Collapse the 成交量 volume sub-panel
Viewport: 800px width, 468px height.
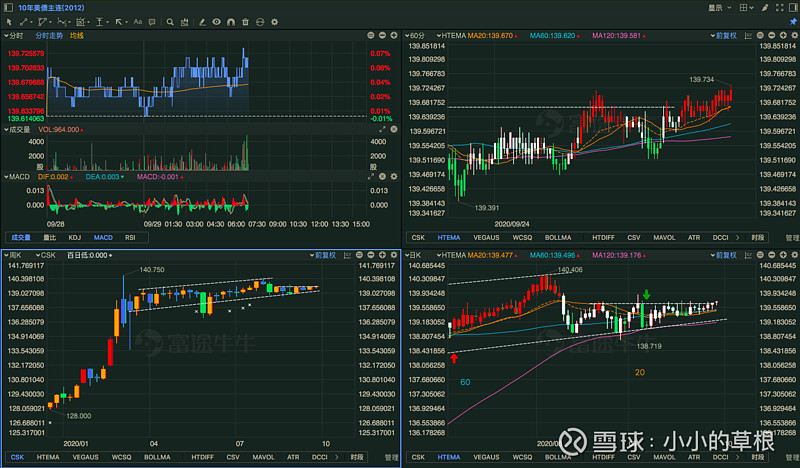pos(17,130)
